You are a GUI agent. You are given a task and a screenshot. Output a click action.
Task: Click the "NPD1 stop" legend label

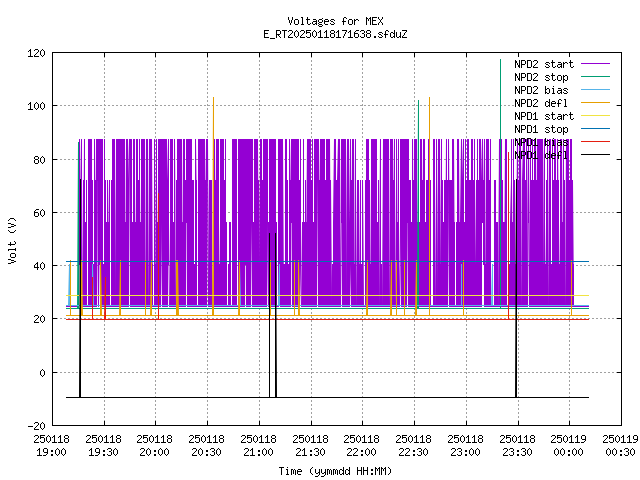coord(541,129)
